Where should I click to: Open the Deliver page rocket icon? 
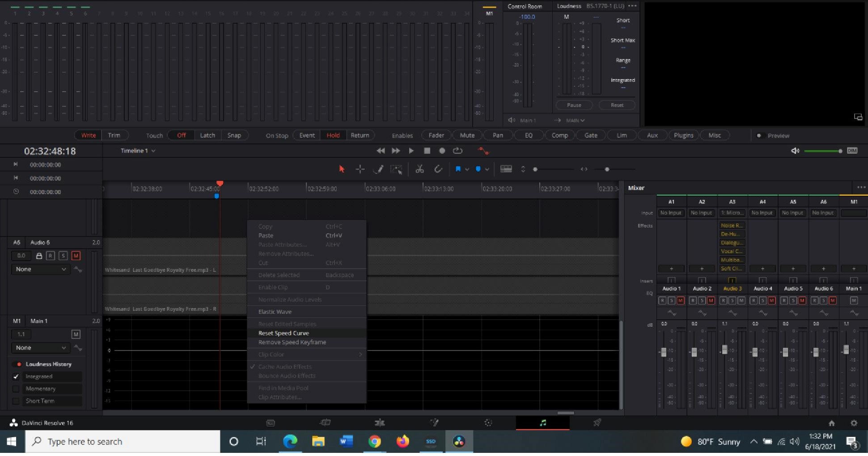coord(597,422)
